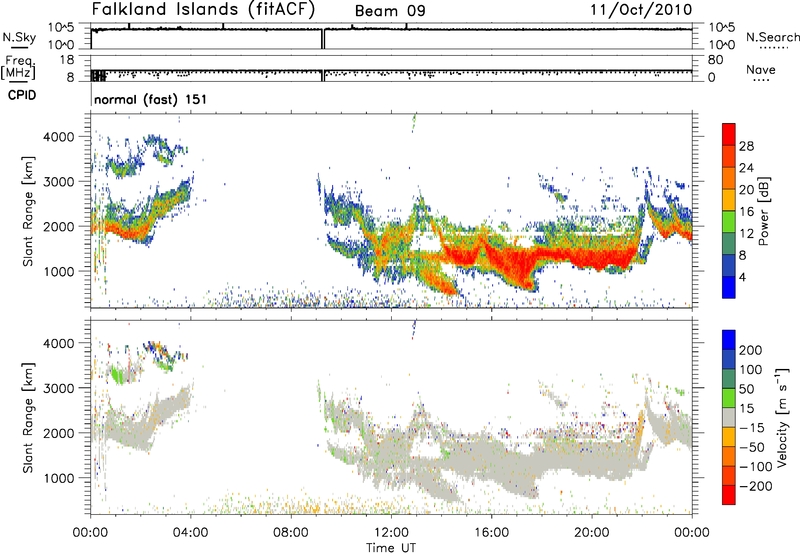Select the '16' value on Power scale
This screenshot has height=554, width=800.
(746, 212)
